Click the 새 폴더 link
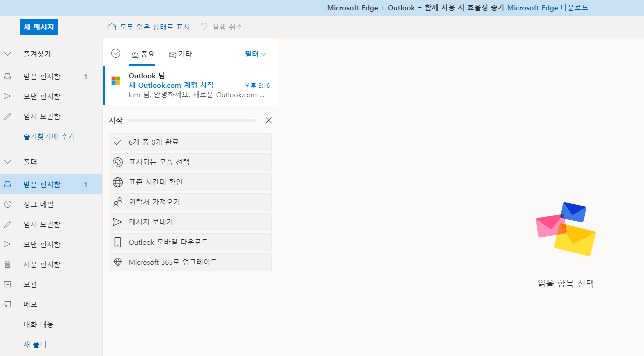Image resolution: width=644 pixels, height=356 pixels. coord(35,344)
